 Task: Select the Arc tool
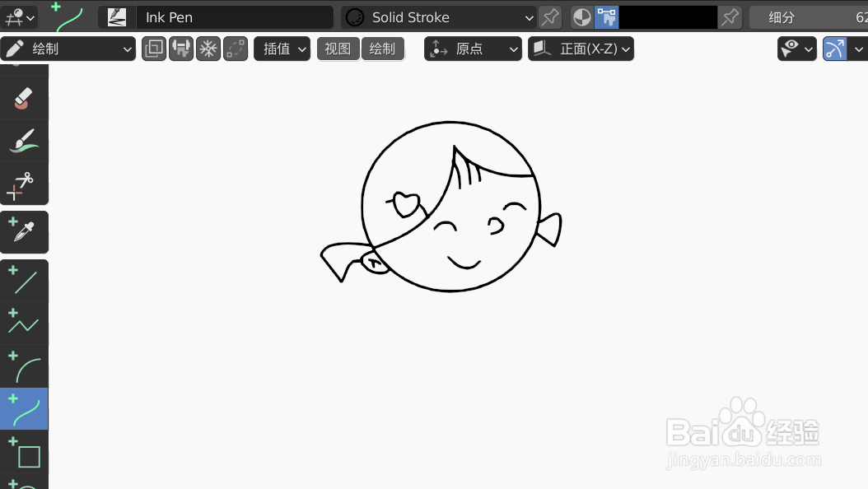tap(24, 366)
